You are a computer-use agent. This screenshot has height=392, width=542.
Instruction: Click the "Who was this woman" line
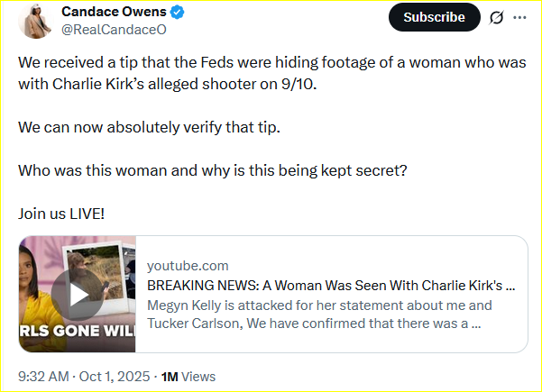[213, 170]
